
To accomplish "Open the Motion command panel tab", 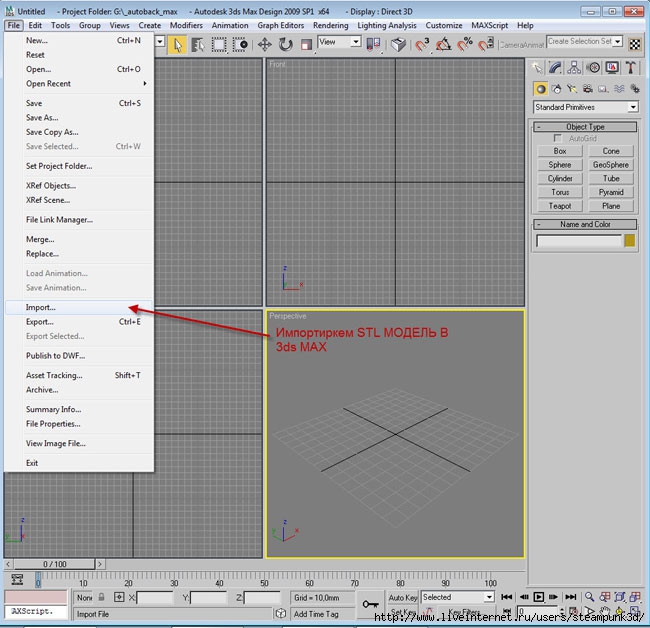I will click(594, 67).
